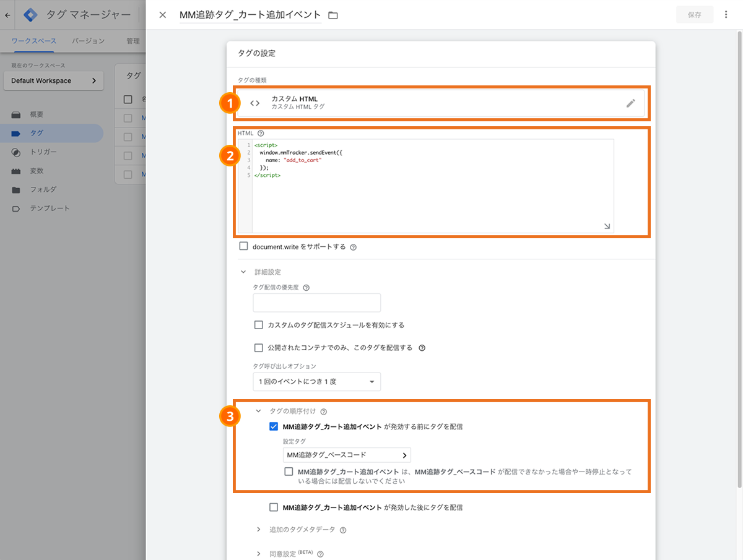Check the ベースコードが配信できなかった場合 checkbox
This screenshot has width=743, height=560.
click(x=289, y=472)
